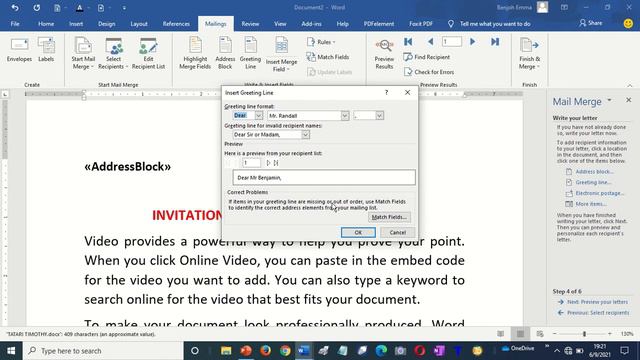
Task: Click Check for Errors
Action: click(x=429, y=72)
